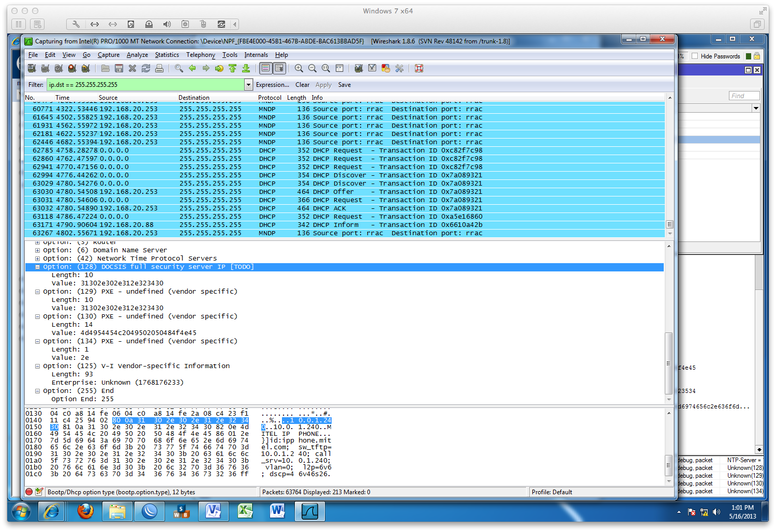The image size is (776, 532).
Task: Click expert info status indicator
Action: pos(29,492)
